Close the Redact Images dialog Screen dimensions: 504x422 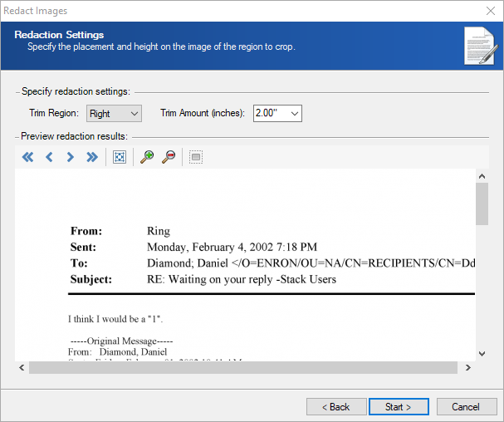click(488, 11)
